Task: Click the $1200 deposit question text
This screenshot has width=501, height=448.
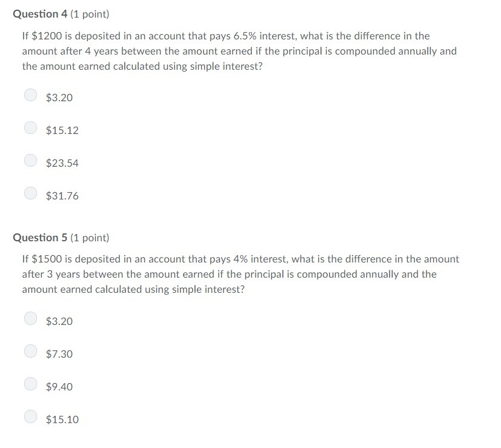Action: pyautogui.click(x=239, y=51)
